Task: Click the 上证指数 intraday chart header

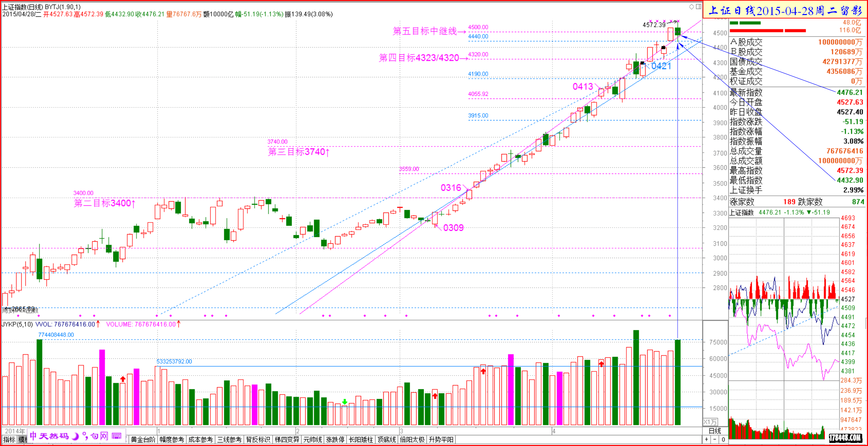Action: tap(779, 212)
